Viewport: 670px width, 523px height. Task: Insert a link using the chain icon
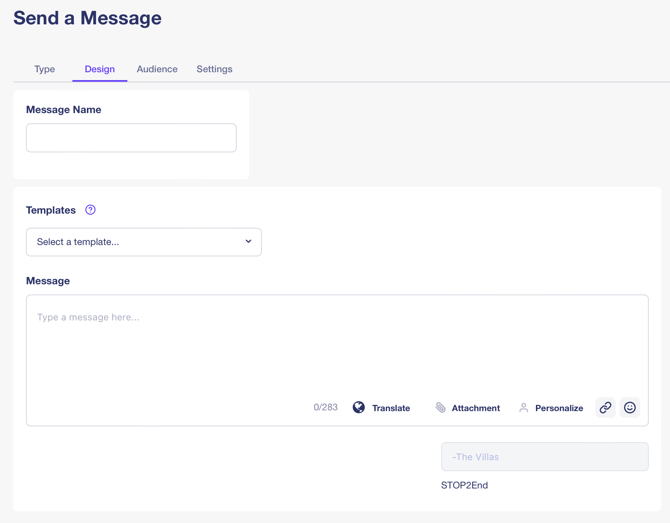coord(605,408)
